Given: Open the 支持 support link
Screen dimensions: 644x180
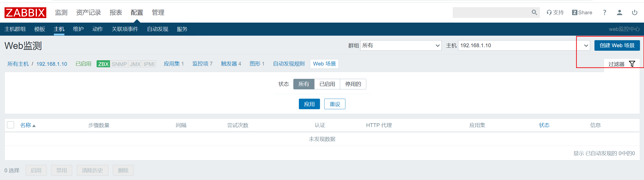Looking at the screenshot, I should point(555,13).
